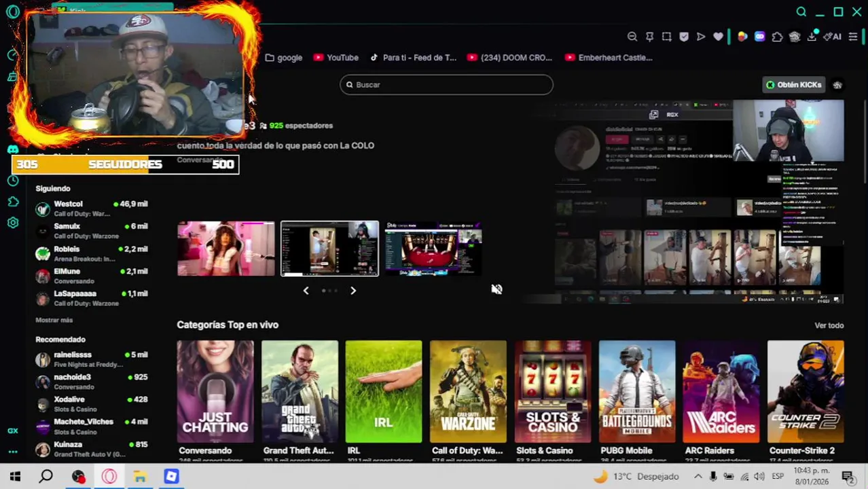Click Ver todo for top categories
The image size is (868, 489).
(x=829, y=325)
